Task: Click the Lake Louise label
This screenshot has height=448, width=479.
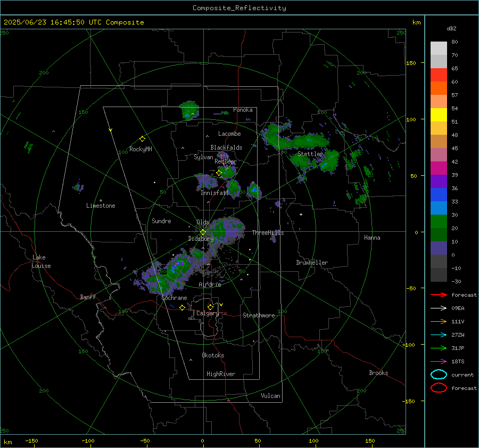Action: 41,262
